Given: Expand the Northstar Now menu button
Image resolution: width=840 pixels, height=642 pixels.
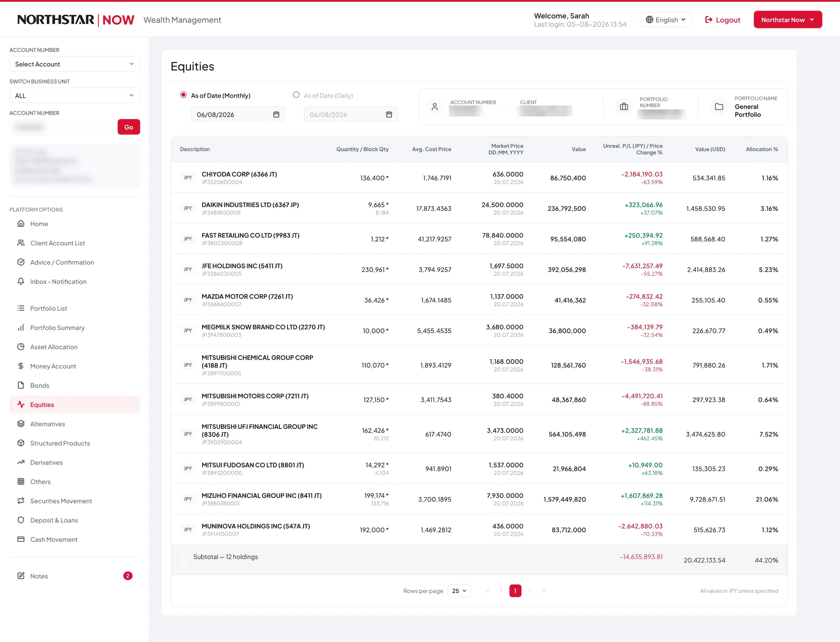Looking at the screenshot, I should pos(787,20).
